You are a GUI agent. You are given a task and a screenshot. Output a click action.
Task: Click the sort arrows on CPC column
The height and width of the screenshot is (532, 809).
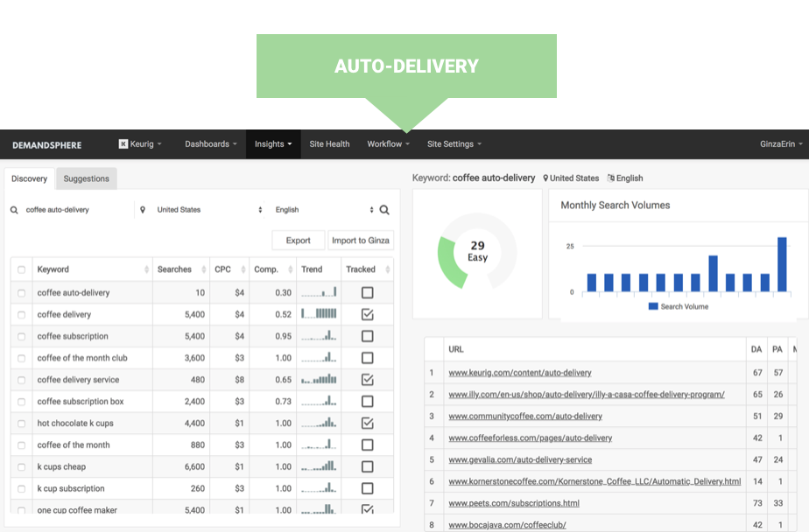point(239,269)
